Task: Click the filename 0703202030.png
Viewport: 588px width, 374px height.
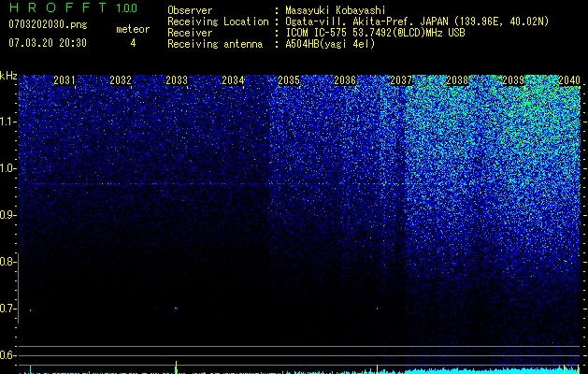Action: coord(48,24)
